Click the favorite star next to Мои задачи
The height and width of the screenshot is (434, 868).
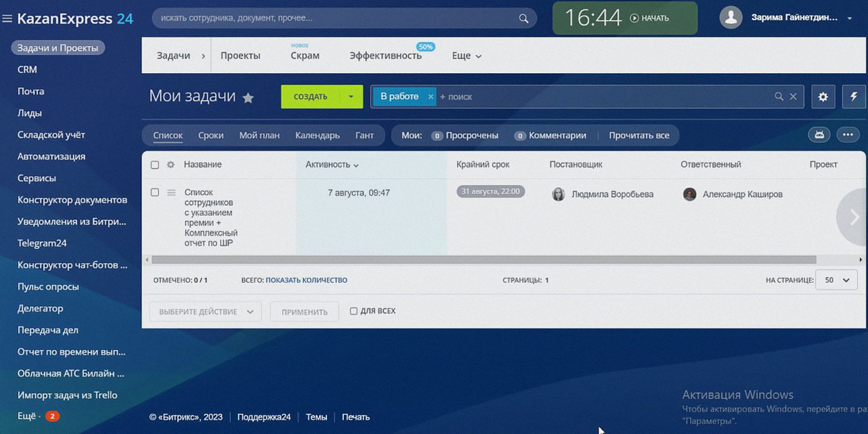click(248, 98)
